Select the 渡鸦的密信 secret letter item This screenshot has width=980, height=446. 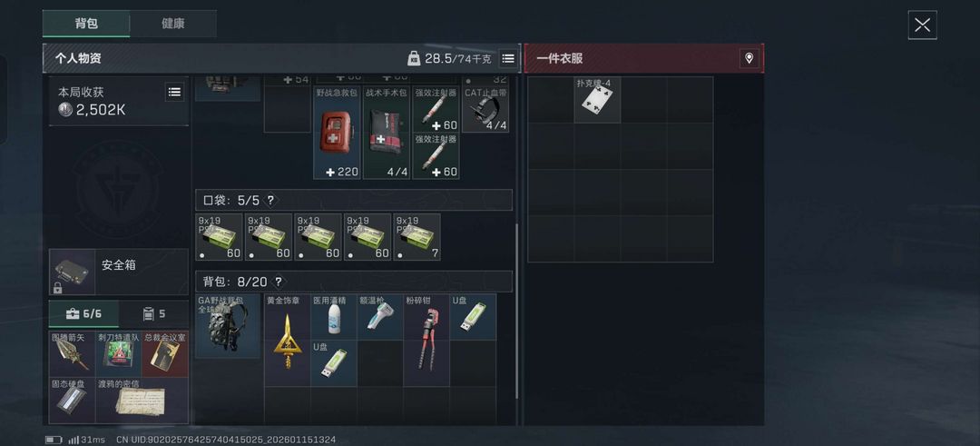[142, 401]
